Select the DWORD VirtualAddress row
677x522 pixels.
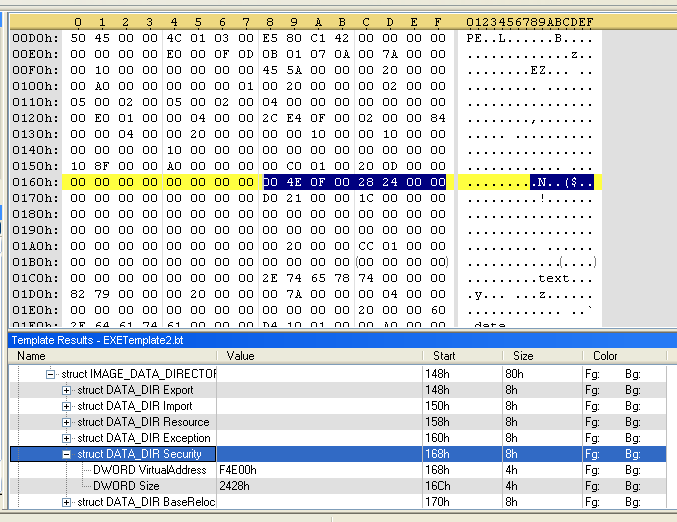tap(149, 470)
